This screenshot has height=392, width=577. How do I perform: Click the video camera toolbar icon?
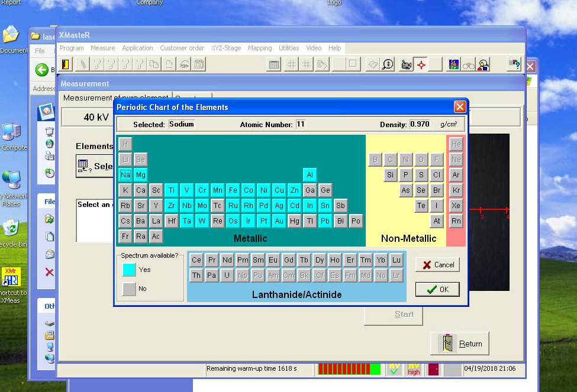[x=406, y=64]
